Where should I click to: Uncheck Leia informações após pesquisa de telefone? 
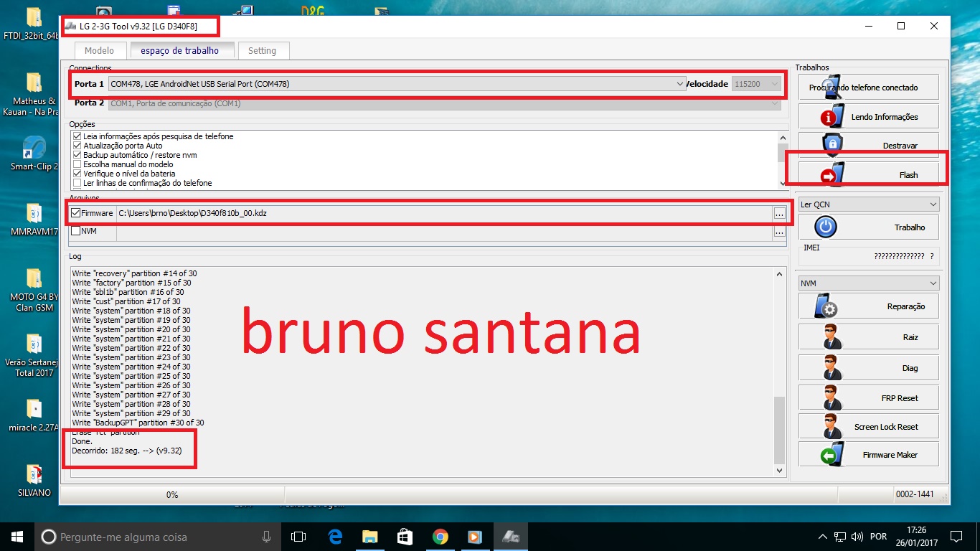tap(77, 136)
